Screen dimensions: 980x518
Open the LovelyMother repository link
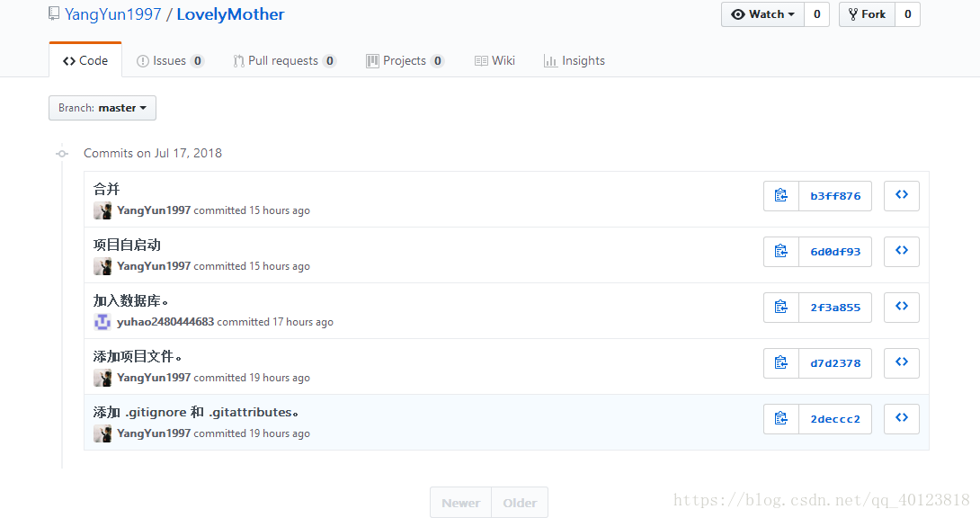click(231, 14)
